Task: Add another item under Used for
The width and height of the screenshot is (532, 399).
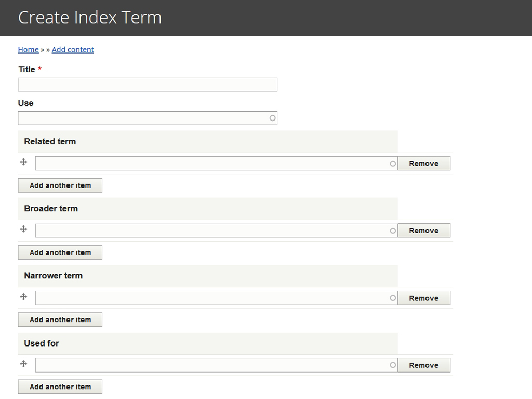Action: pos(60,387)
